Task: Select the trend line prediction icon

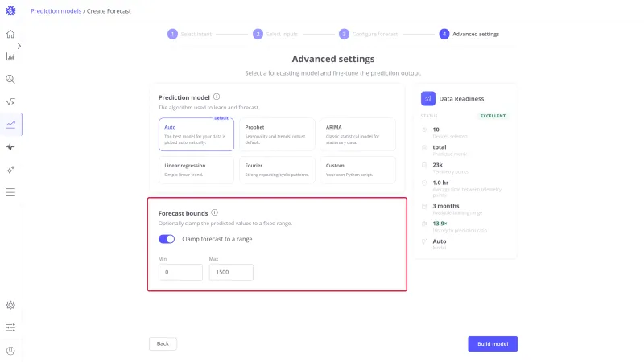Action: pos(10,125)
